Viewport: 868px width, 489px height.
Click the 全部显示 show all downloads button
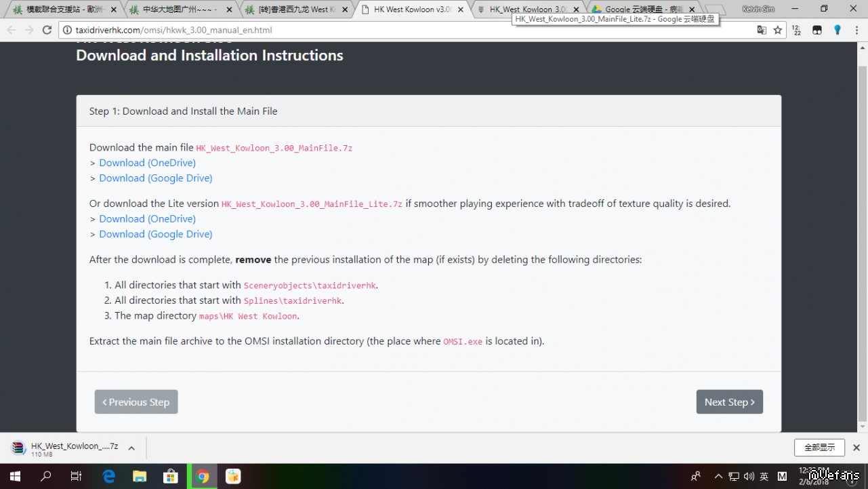(819, 448)
